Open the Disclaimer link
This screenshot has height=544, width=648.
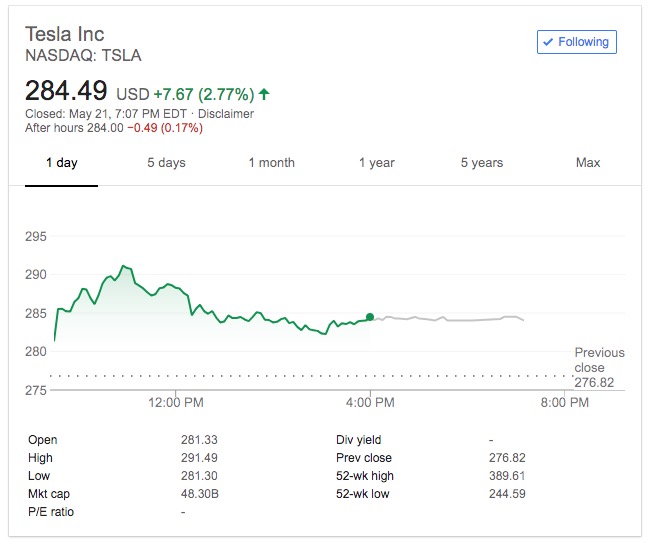tap(228, 114)
